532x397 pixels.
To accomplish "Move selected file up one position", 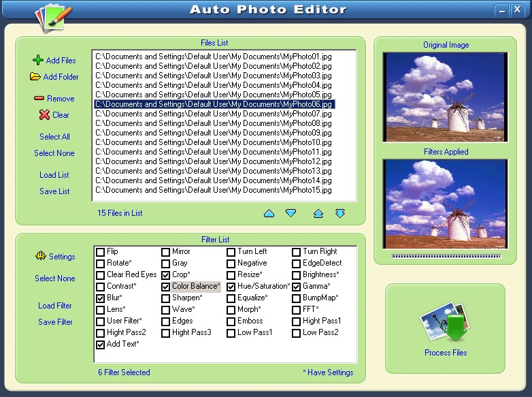I will pos(269,214).
